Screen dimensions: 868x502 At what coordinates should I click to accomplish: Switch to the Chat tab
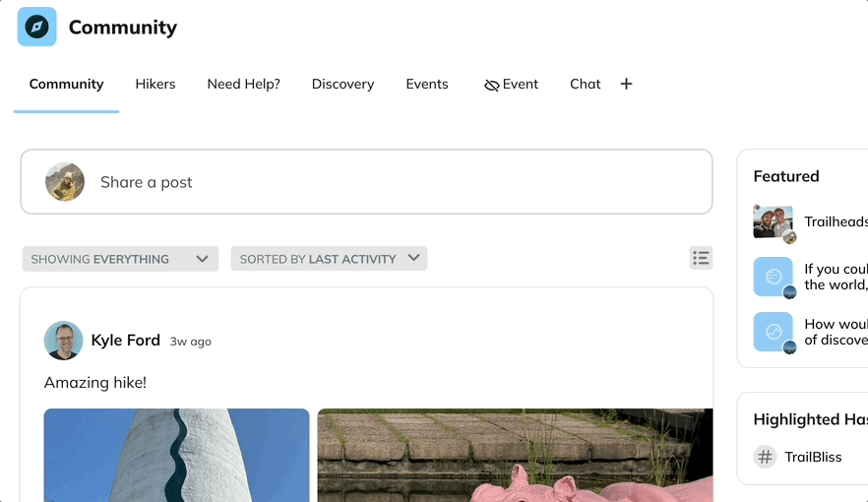(586, 84)
